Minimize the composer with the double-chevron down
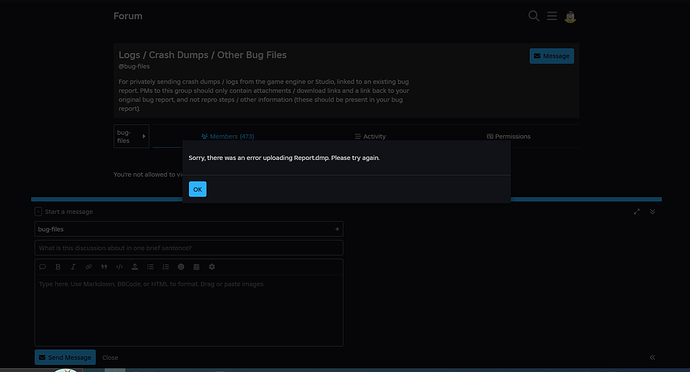Screen dimensions: 690x372 click(x=653, y=212)
